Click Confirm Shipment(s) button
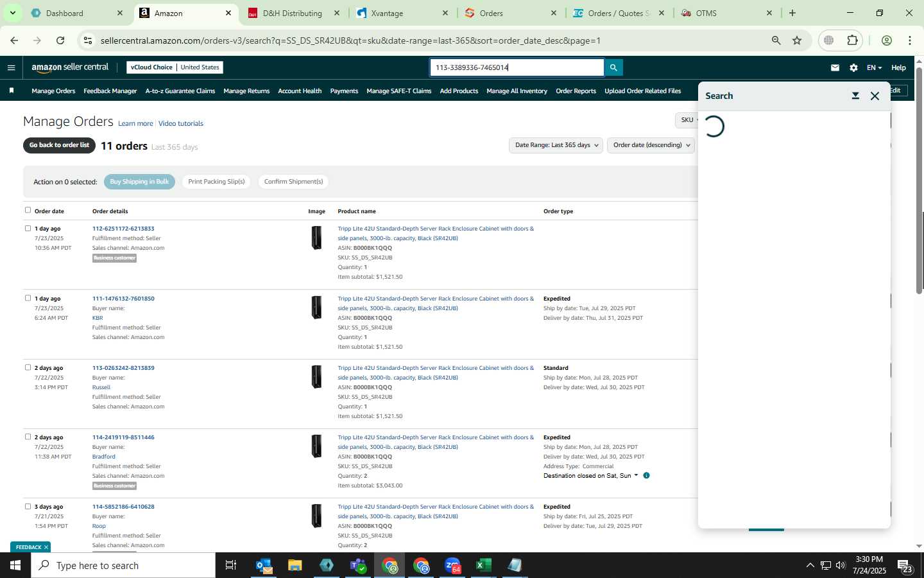 pyautogui.click(x=293, y=182)
